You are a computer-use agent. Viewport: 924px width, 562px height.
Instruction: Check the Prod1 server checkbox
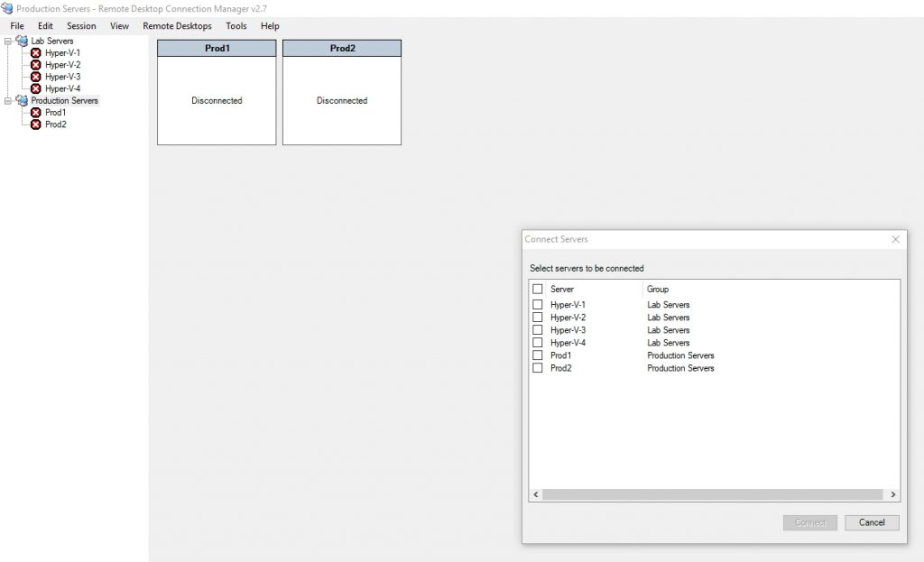pos(538,355)
